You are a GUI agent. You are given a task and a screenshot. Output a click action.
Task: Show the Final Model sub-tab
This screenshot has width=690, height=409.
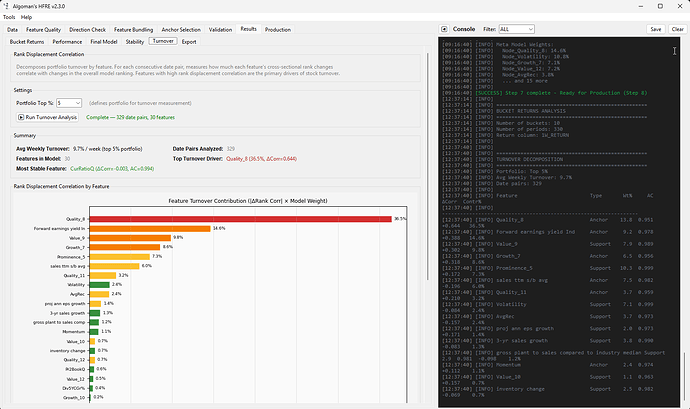[103, 42]
